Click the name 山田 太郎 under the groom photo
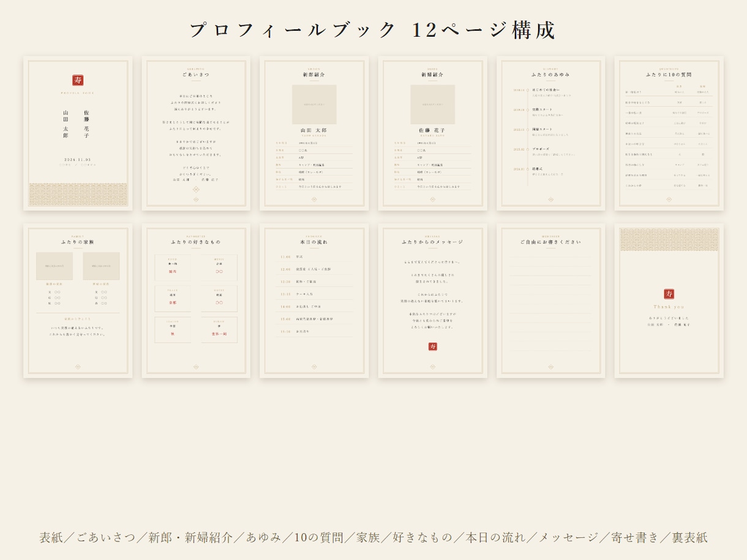Screen dimensions: 747x560 pos(314,130)
